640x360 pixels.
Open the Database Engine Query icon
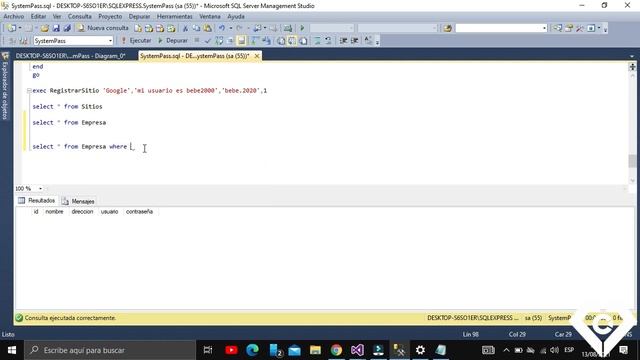point(138,28)
